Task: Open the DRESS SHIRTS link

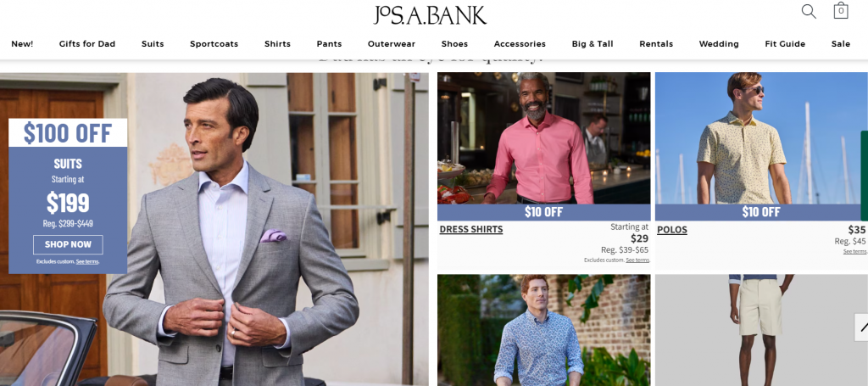Action: [x=471, y=229]
